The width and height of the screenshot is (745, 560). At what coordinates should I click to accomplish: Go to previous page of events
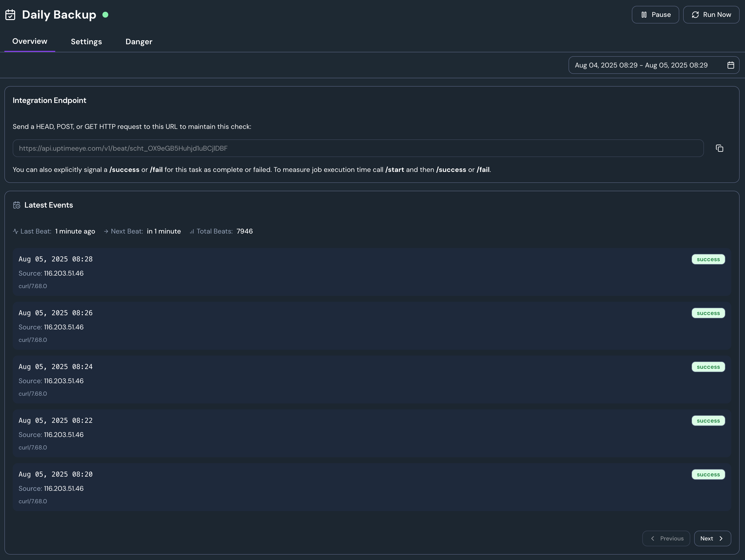click(666, 538)
